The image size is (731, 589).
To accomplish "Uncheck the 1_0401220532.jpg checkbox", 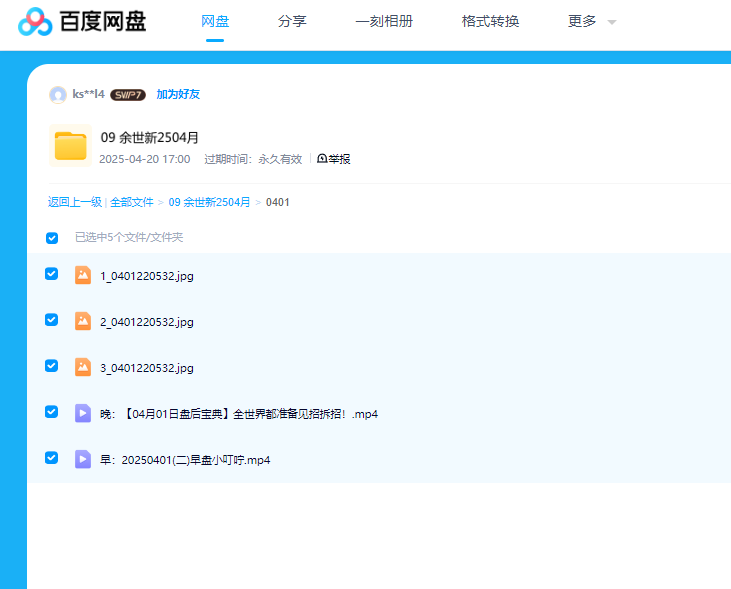I will [x=52, y=274].
